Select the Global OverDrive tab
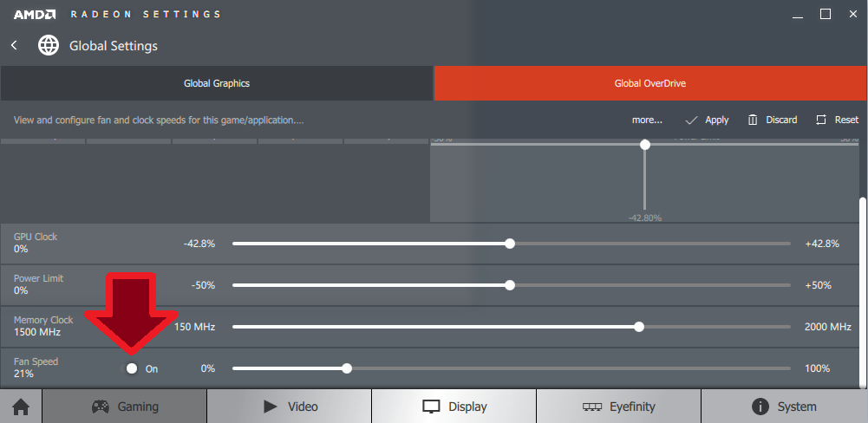Image resolution: width=868 pixels, height=423 pixels. 650,83
